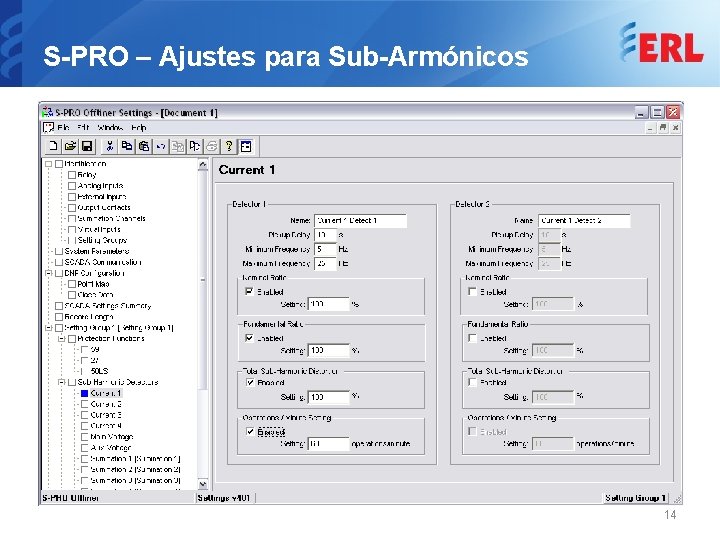The height and width of the screenshot is (540, 720).
Task: Click Detector 2 Operations/Minute Enabled checkbox
Action: pos(472,431)
